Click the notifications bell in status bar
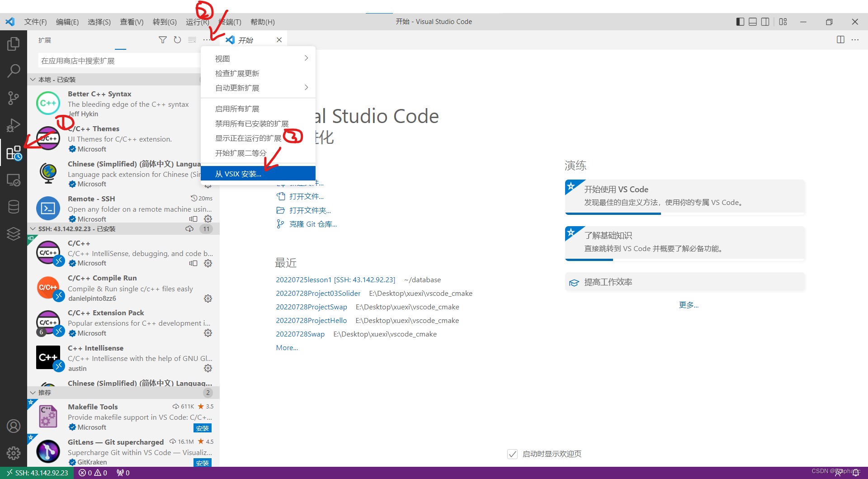 click(x=855, y=473)
